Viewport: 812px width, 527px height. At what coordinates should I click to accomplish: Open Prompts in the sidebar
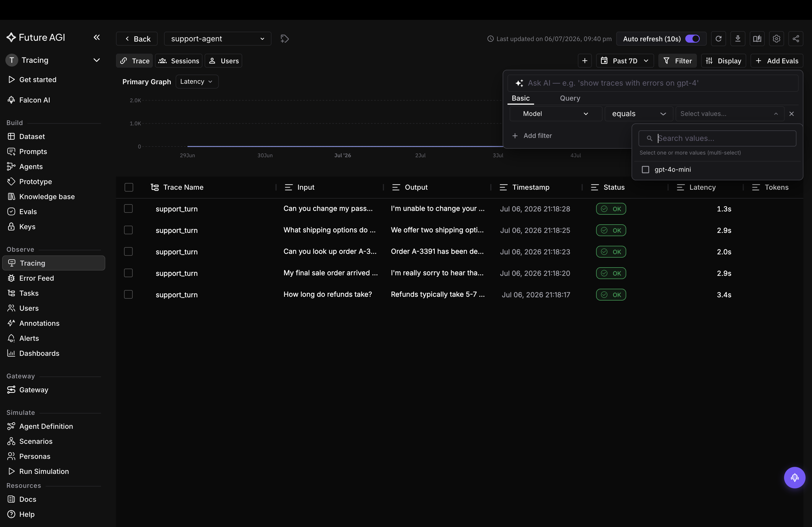pos(33,151)
